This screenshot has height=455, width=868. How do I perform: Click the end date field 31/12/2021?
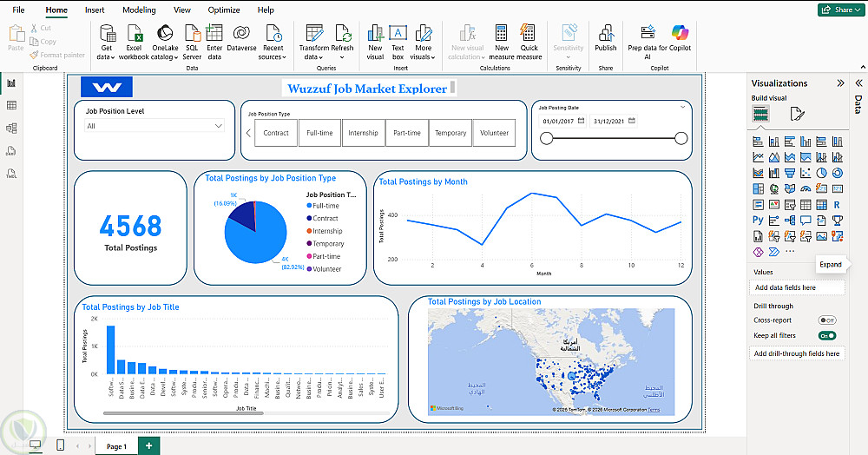[614, 122]
